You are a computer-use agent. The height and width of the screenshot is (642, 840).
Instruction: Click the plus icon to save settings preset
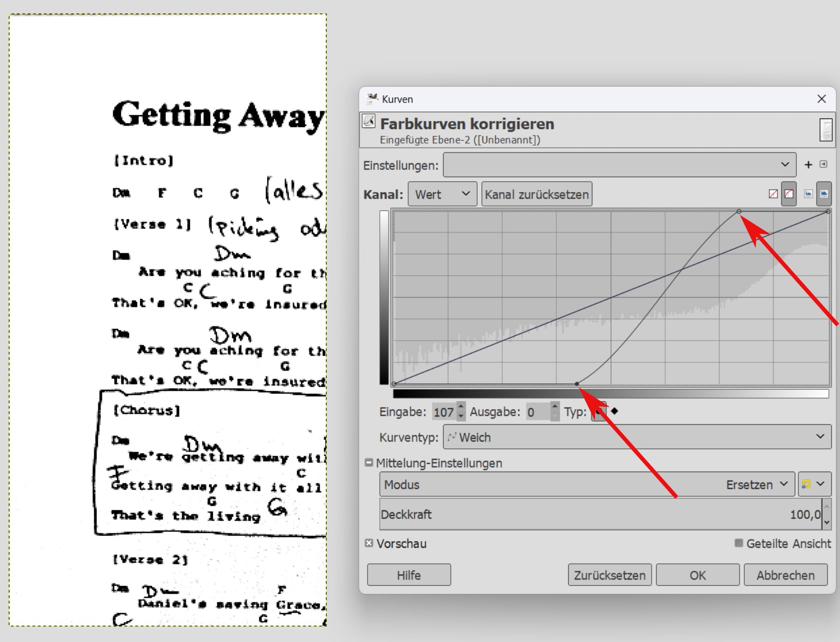(808, 165)
